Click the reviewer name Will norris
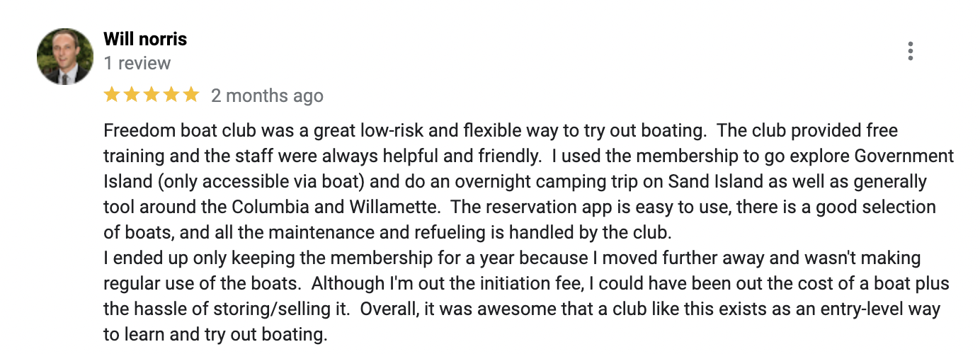980x354 pixels. 145,38
